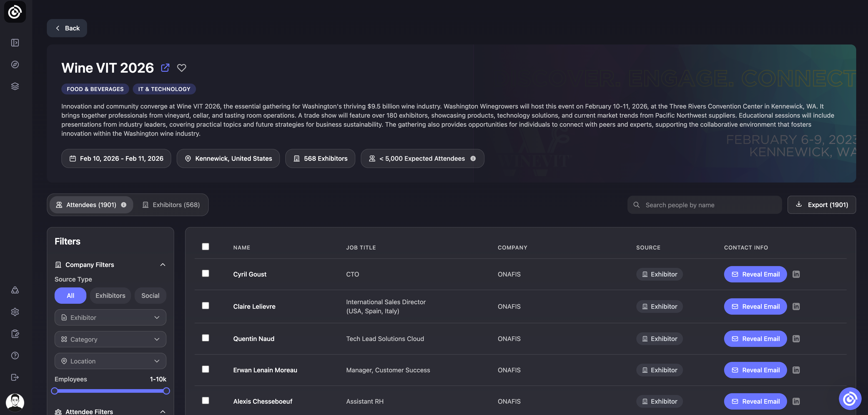Image resolution: width=868 pixels, height=415 pixels.
Task: Select the Social source type filter
Action: coord(150,296)
